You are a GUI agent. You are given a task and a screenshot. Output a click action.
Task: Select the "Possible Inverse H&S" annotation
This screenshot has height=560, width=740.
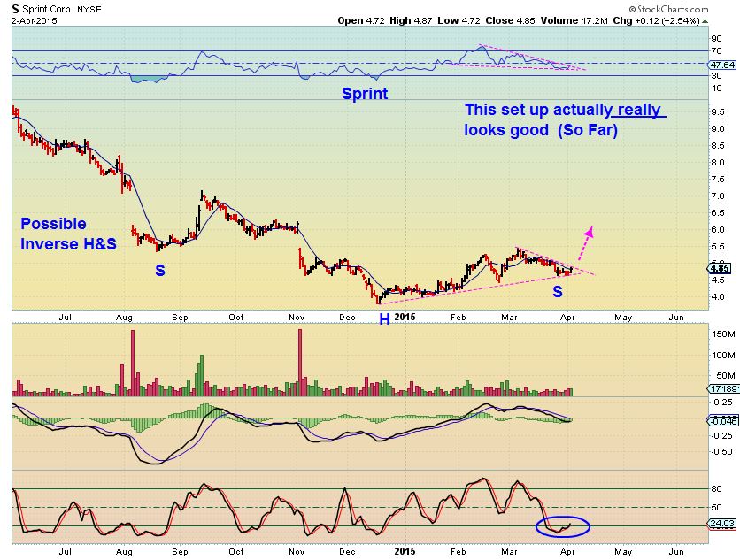tap(68, 234)
